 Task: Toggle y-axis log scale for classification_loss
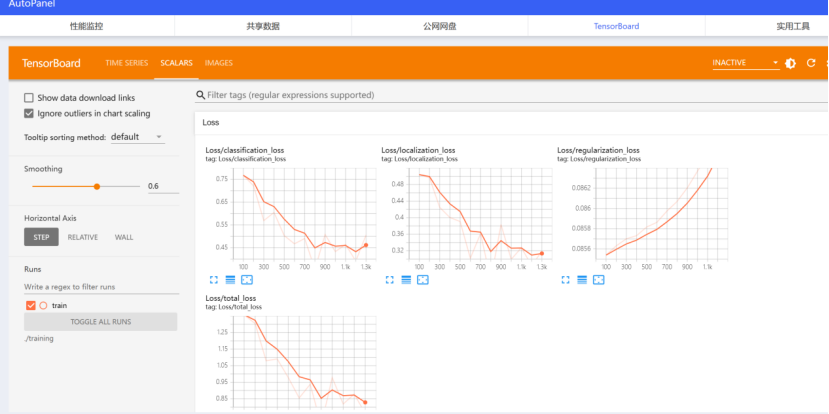point(230,280)
